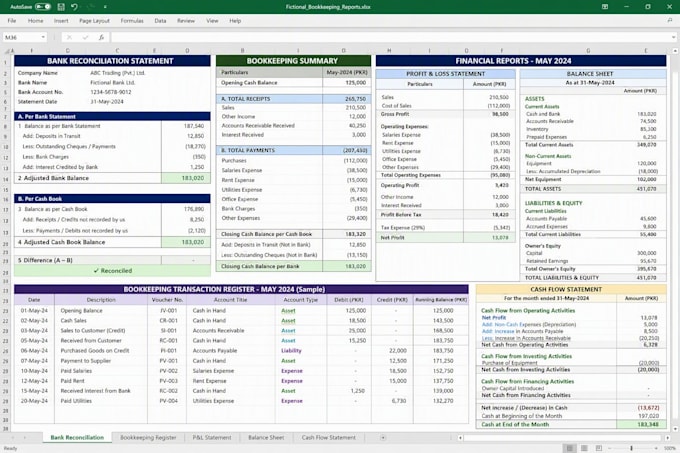Click the Reconciled status cell

[112, 271]
